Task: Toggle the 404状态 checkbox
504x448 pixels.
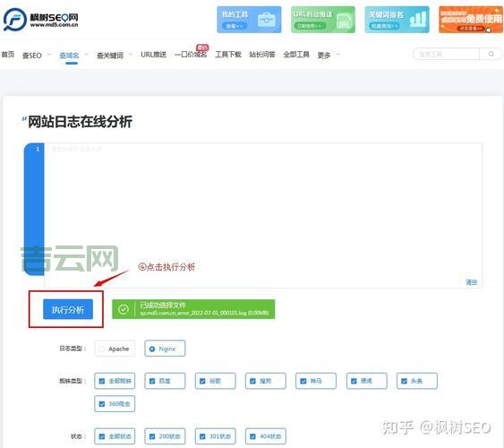Action: pos(266,436)
